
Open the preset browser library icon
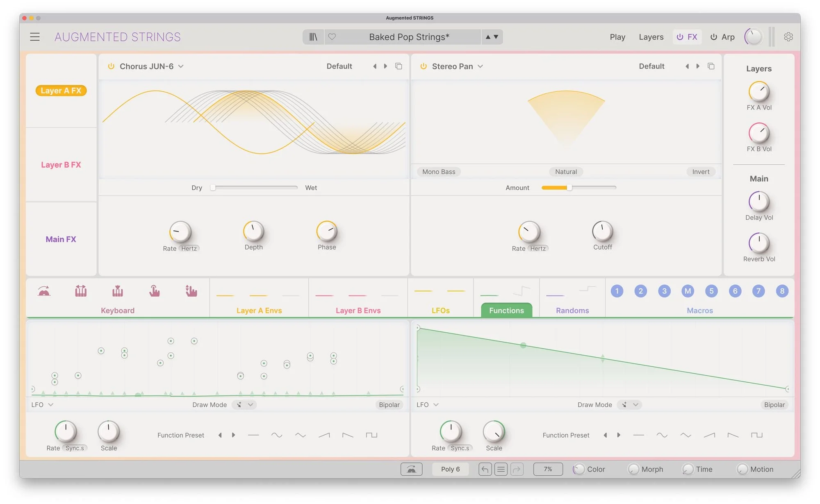(x=313, y=37)
